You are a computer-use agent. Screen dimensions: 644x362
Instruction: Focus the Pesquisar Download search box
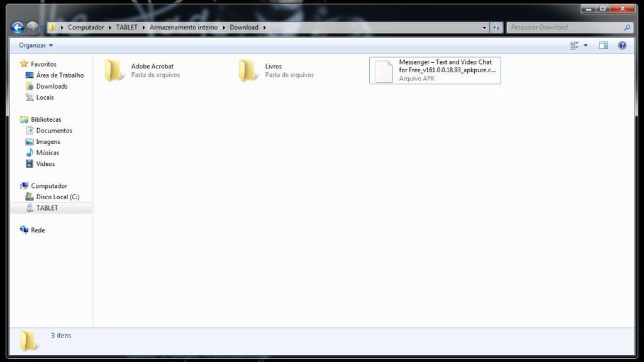pos(565,28)
